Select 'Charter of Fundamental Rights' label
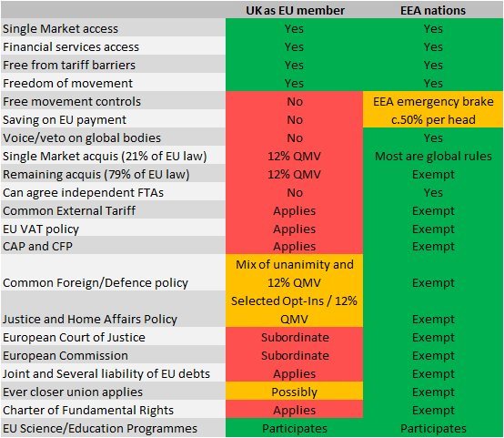The width and height of the screenshot is (504, 438). (88, 411)
